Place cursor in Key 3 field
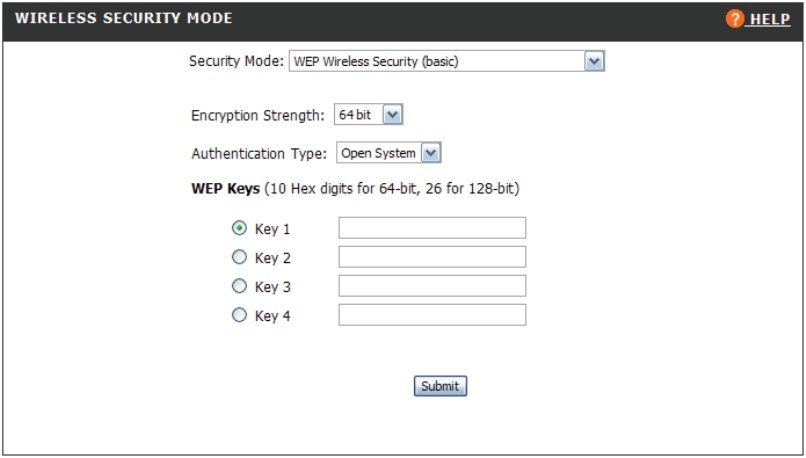 click(432, 286)
